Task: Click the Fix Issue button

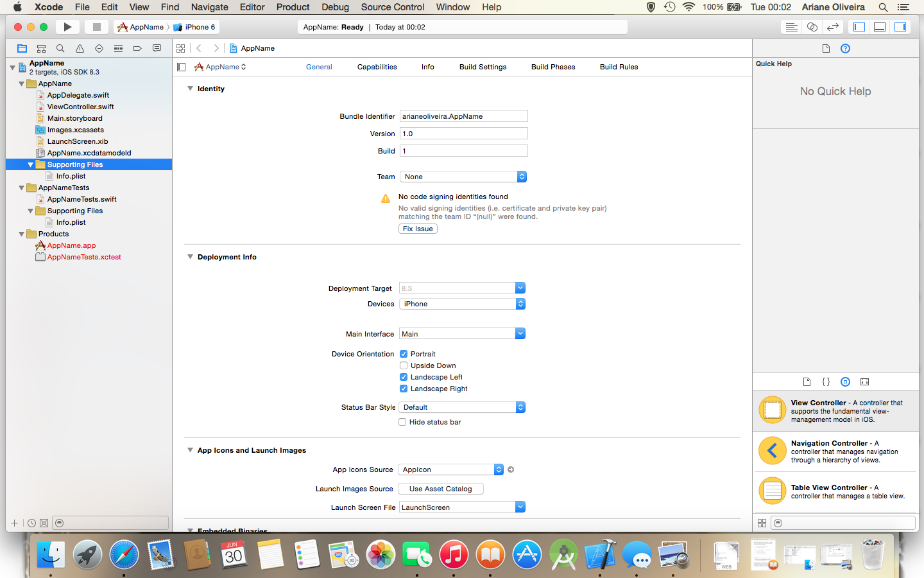Action: pyautogui.click(x=418, y=229)
